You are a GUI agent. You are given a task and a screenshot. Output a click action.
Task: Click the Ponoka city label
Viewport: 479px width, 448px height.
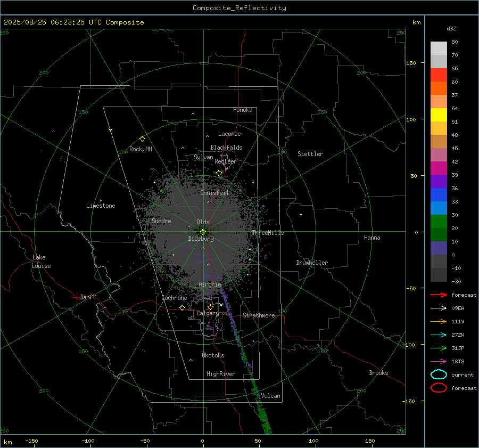(x=243, y=110)
